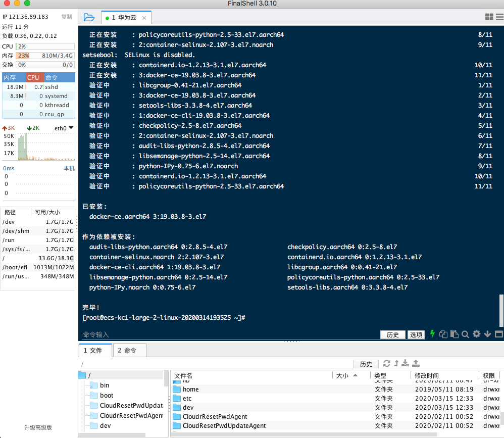504x438 pixels.
Task: Click the paste into terminal icon
Action: click(454, 334)
